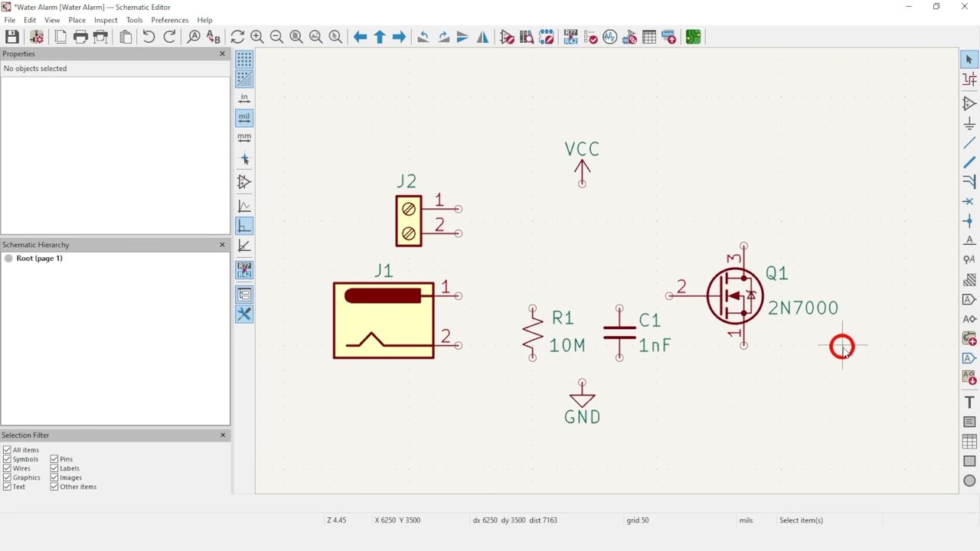The width and height of the screenshot is (980, 551).
Task: Close the Properties panel
Action: click(223, 54)
